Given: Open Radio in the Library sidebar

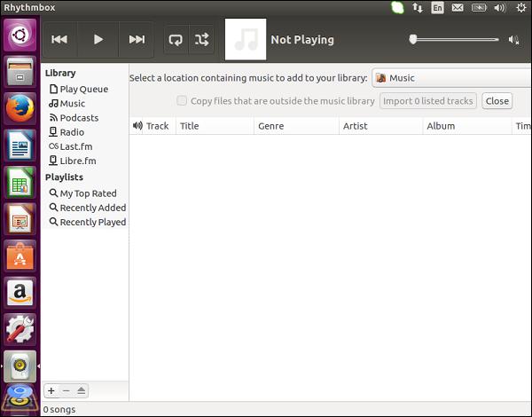Looking at the screenshot, I should point(72,132).
